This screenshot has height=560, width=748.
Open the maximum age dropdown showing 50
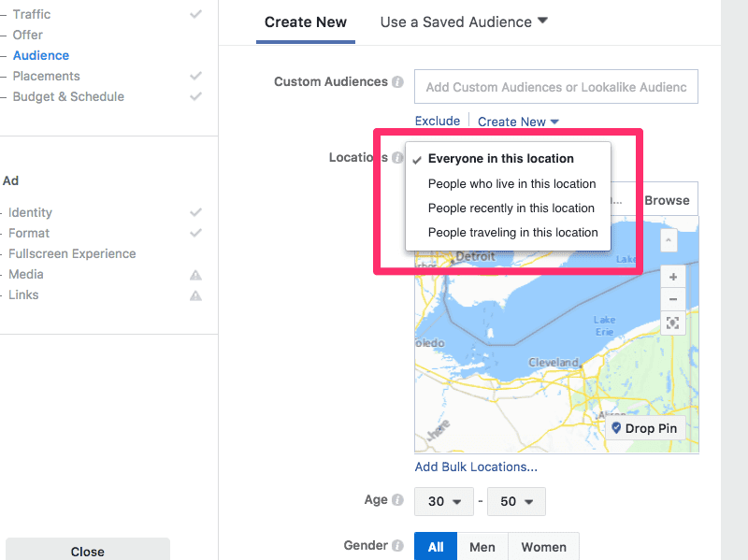[516, 501]
